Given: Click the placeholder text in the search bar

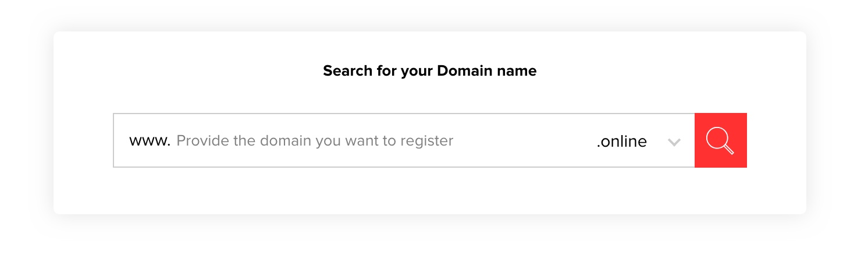Looking at the screenshot, I should tap(314, 141).
